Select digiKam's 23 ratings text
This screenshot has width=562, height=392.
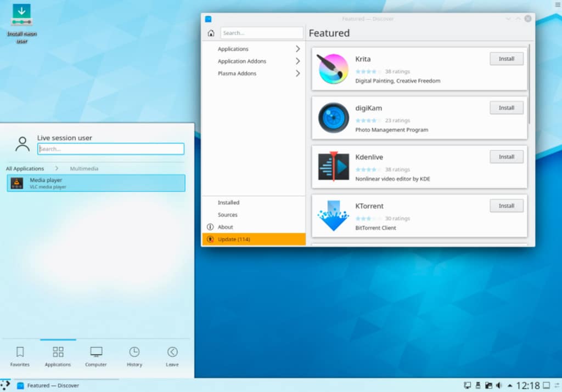pyautogui.click(x=397, y=120)
